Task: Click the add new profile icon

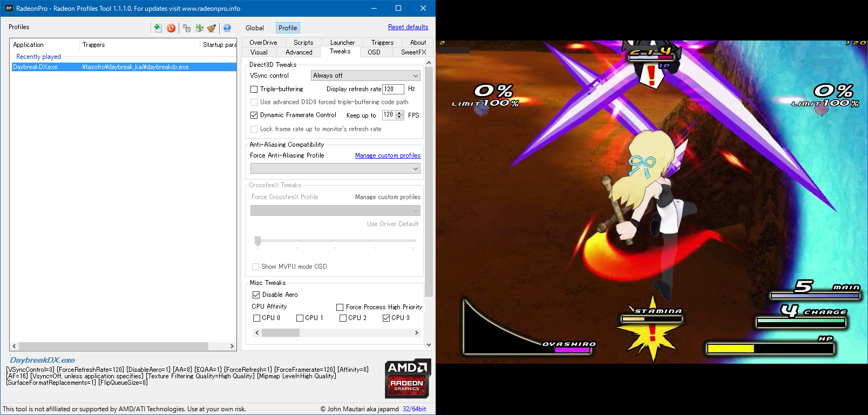Action: (158, 28)
